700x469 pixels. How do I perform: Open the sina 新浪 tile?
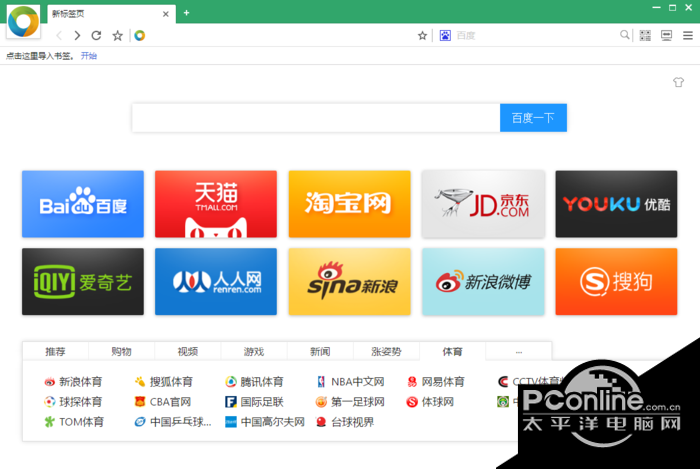tap(350, 282)
